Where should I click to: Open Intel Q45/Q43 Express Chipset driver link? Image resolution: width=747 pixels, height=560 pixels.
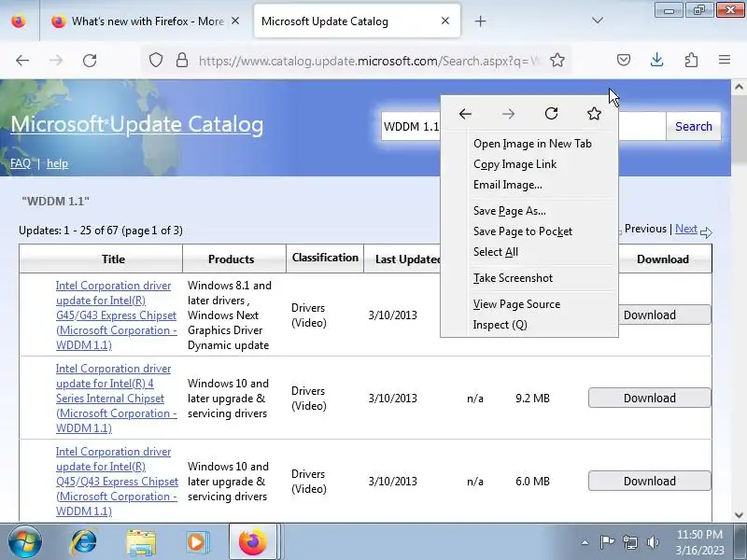pos(117,481)
